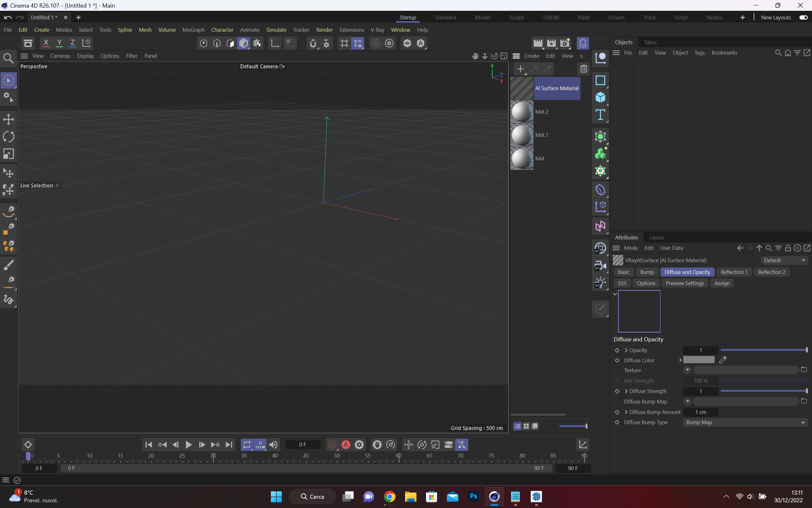This screenshot has width=812, height=508.
Task: Select the Scale tool
Action: click(x=9, y=154)
